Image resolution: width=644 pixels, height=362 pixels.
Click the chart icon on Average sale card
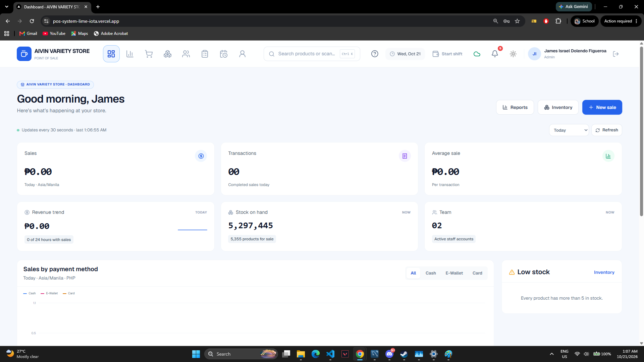[x=608, y=156]
